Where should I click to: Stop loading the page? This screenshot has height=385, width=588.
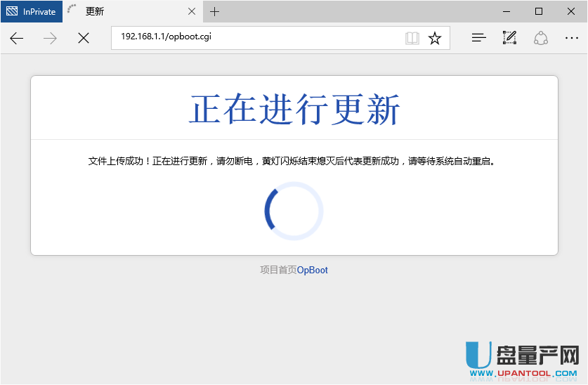tap(84, 39)
